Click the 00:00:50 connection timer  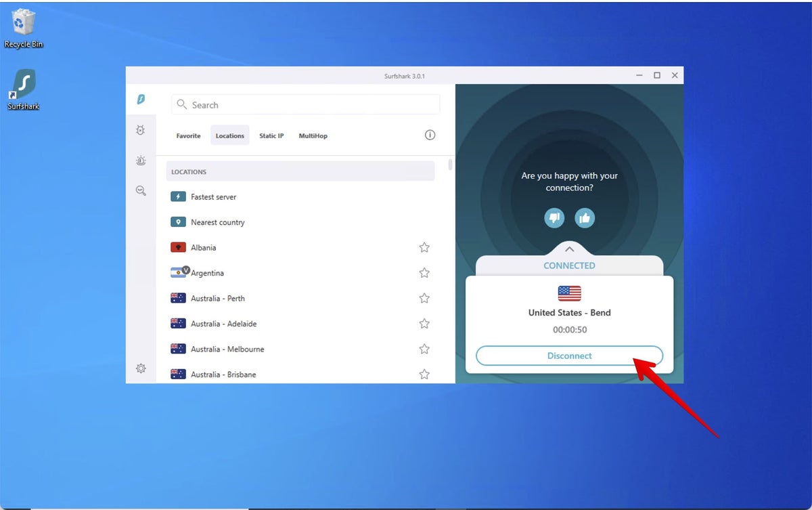(569, 330)
